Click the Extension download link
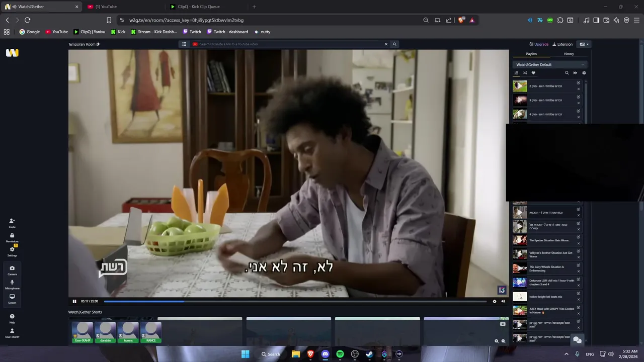The image size is (644, 362). pos(562,44)
